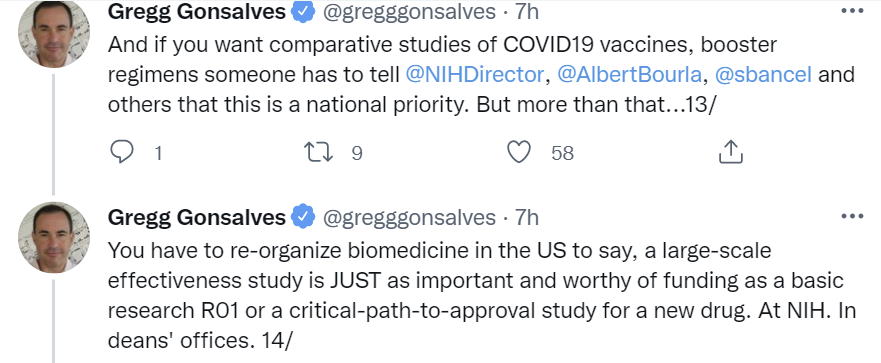The image size is (881, 363).
Task: Open the tweet text about re-organizing biomedicine
Action: (482, 296)
